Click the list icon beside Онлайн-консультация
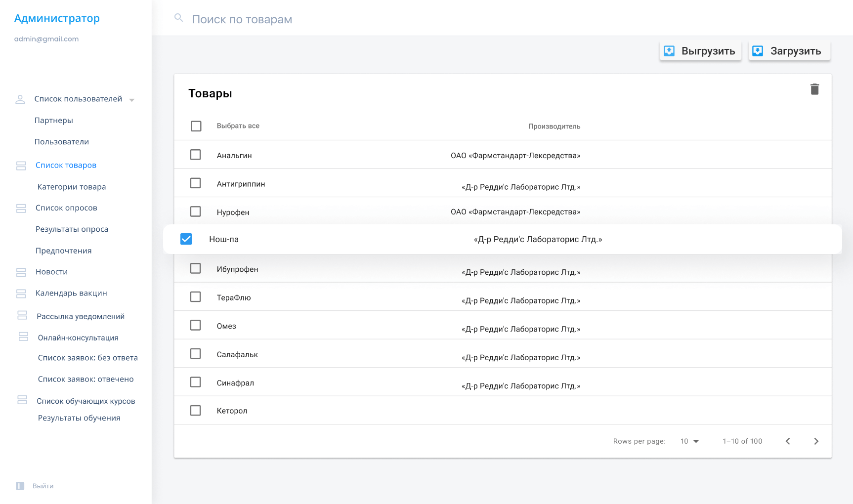Screen dimensions: 853x504 click(23, 336)
